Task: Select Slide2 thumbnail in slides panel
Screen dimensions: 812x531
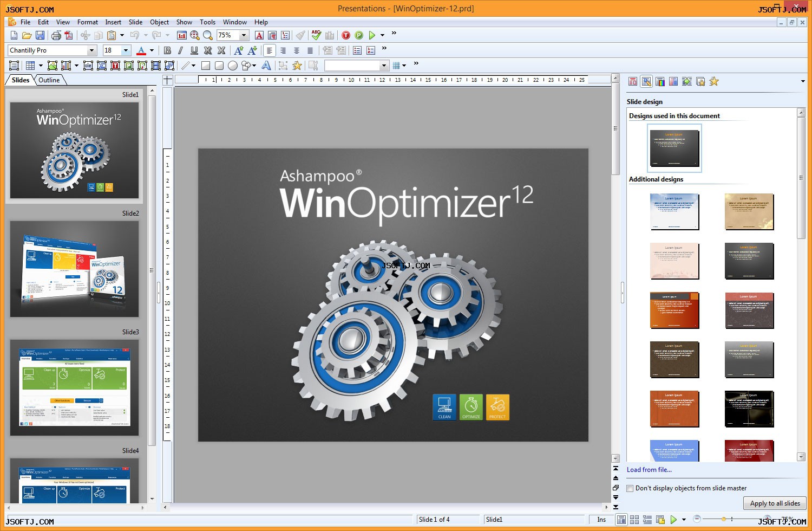Action: tap(75, 269)
